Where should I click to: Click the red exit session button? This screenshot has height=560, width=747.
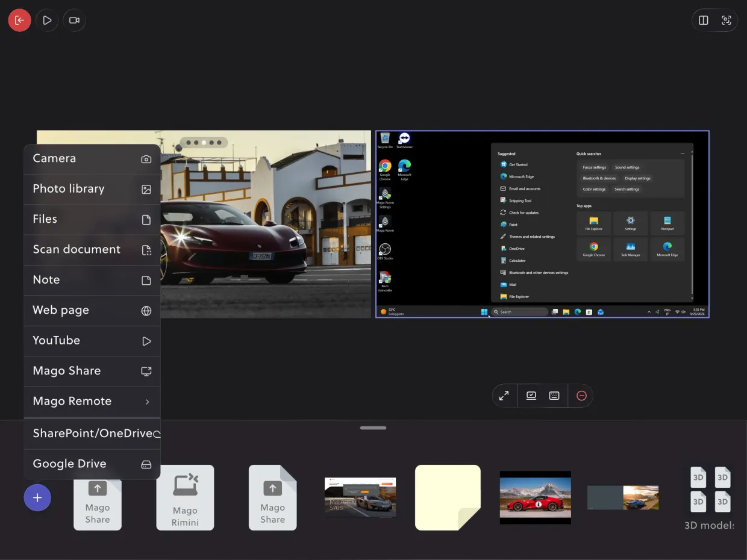coord(19,20)
